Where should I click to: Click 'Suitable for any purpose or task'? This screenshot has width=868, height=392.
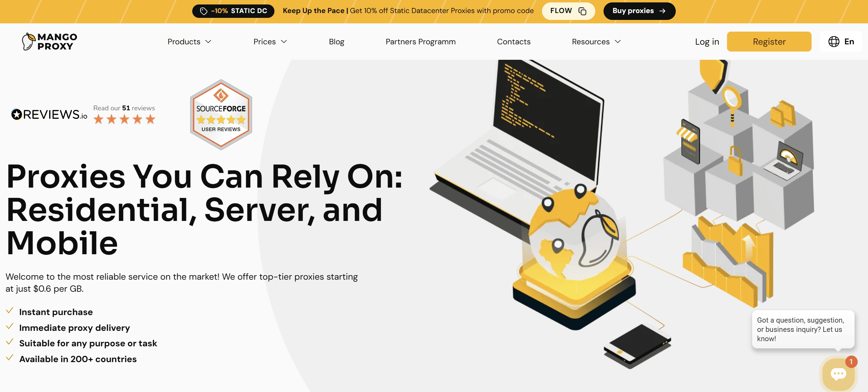(88, 343)
